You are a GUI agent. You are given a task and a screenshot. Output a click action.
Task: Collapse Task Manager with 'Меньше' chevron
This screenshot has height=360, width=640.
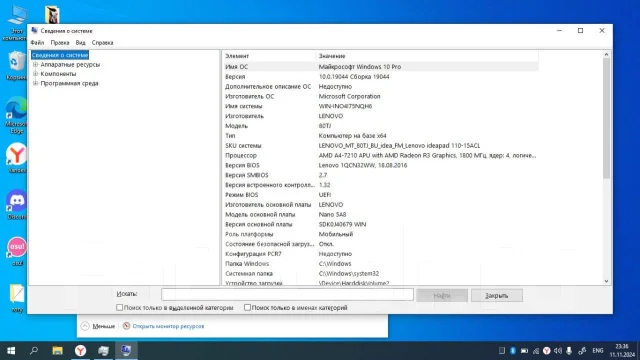pos(85,326)
